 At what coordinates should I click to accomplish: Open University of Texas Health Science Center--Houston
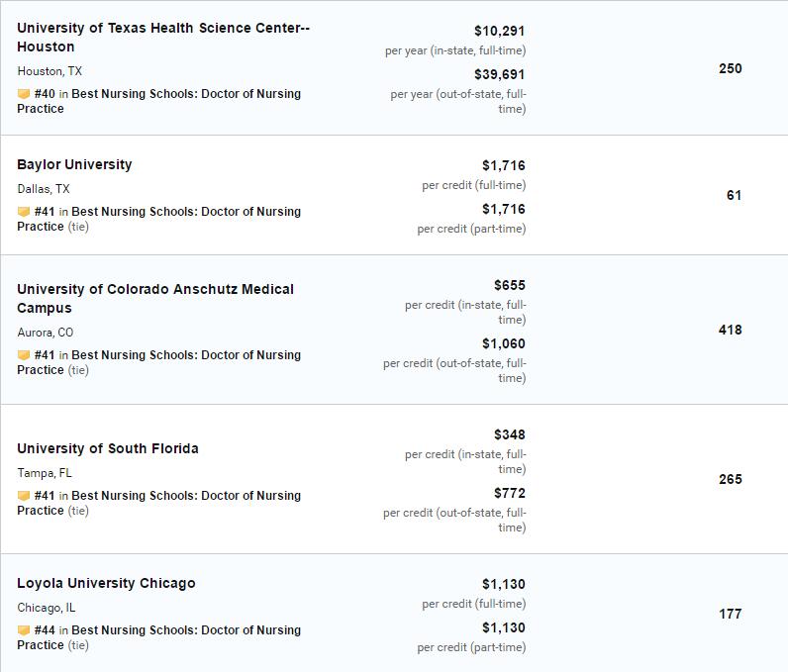point(163,38)
